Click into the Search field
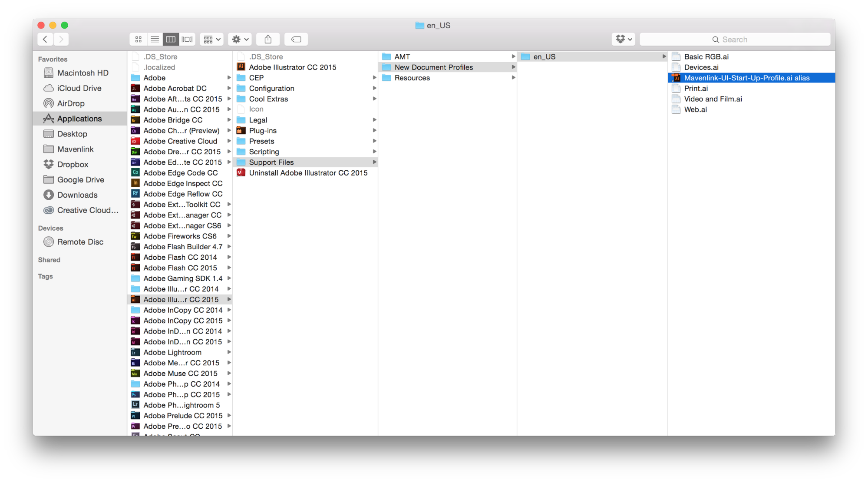 735,40
